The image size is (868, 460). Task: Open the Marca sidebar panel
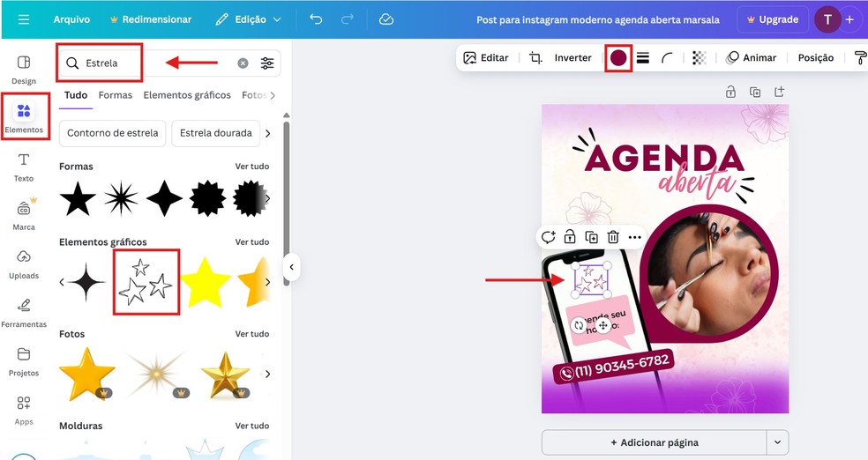coord(24,216)
